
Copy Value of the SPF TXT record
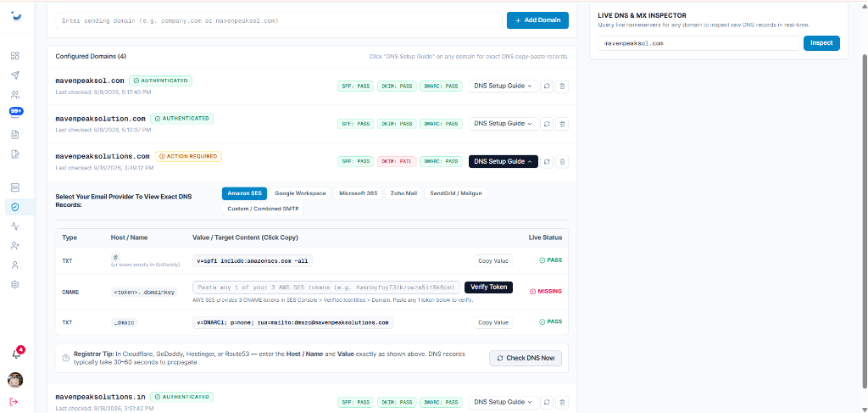pyautogui.click(x=493, y=260)
